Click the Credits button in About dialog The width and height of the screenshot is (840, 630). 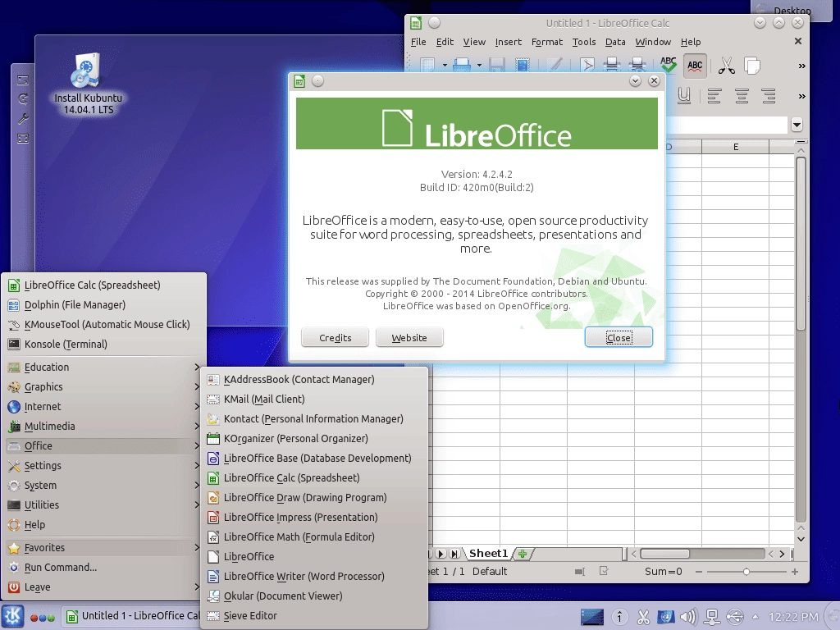pos(335,337)
